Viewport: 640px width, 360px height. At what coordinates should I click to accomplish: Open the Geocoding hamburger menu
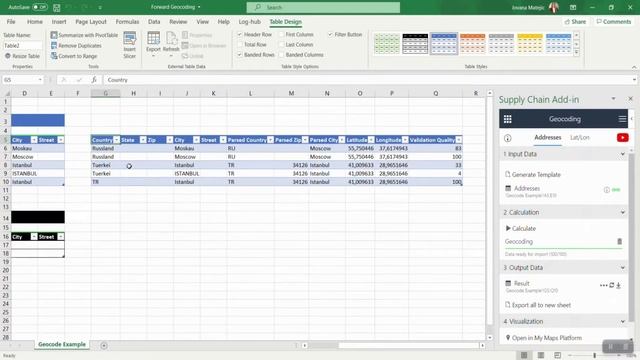pos(622,119)
